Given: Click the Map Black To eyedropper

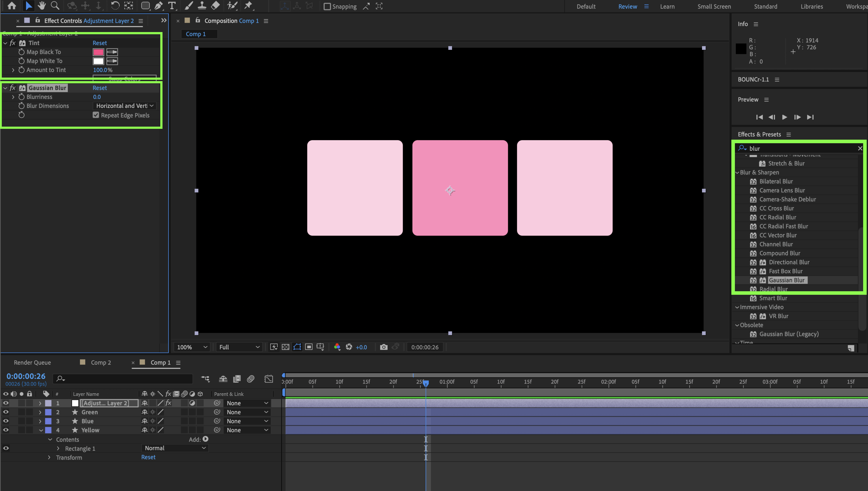Looking at the screenshot, I should [x=112, y=52].
